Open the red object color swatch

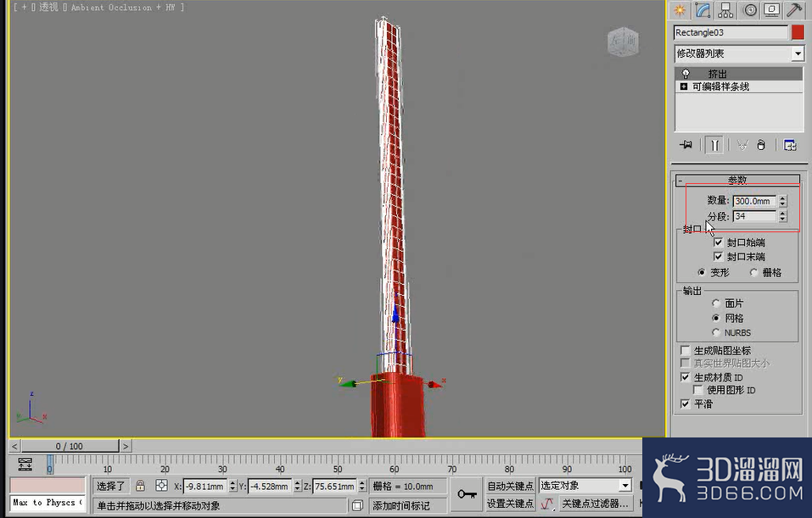tap(798, 32)
